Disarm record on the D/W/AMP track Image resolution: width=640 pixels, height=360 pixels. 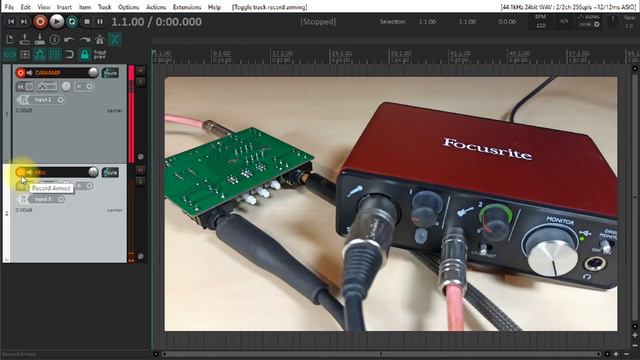coord(21,73)
